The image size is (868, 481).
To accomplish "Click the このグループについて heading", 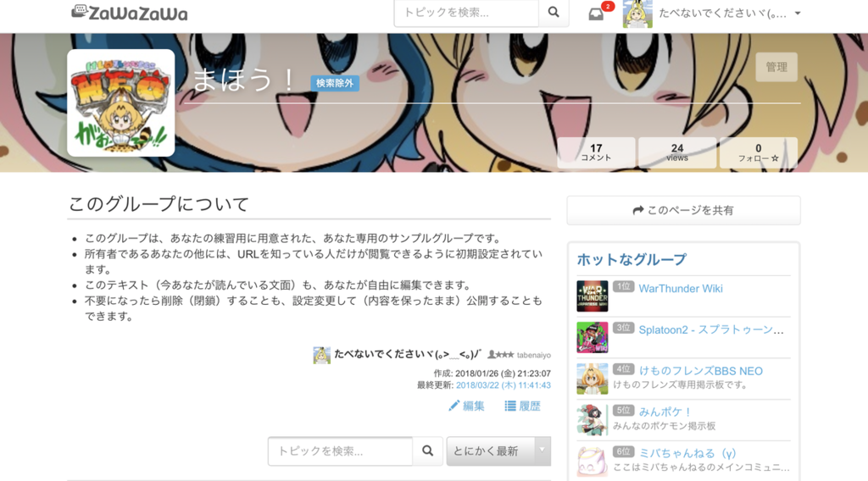I will [x=159, y=204].
